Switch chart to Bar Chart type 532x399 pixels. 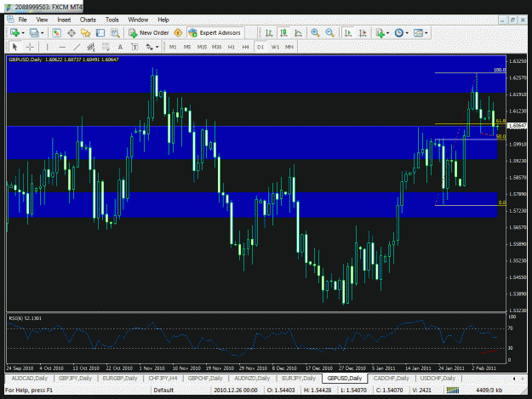click(x=269, y=33)
